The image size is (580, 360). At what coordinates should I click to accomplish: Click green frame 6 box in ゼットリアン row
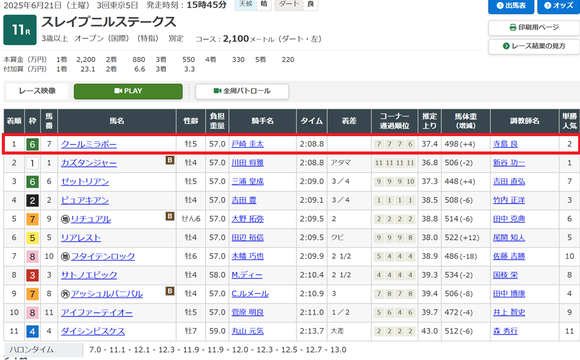pyautogui.click(x=32, y=182)
